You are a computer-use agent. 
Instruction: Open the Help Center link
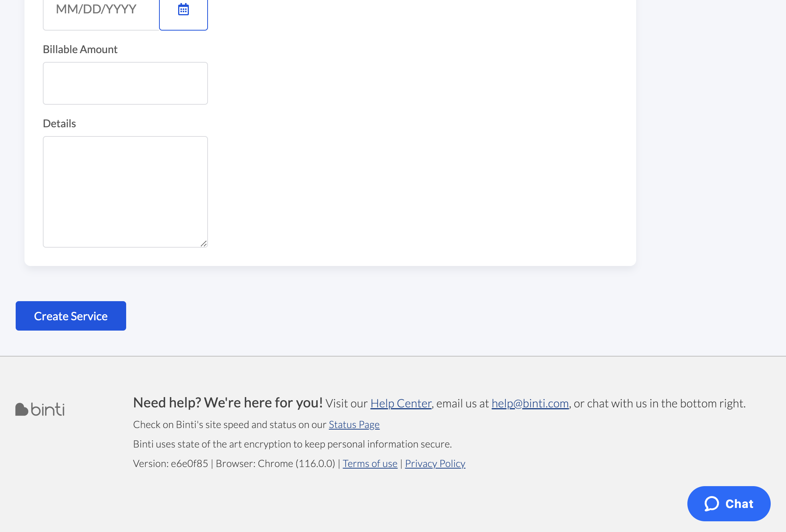click(x=401, y=403)
